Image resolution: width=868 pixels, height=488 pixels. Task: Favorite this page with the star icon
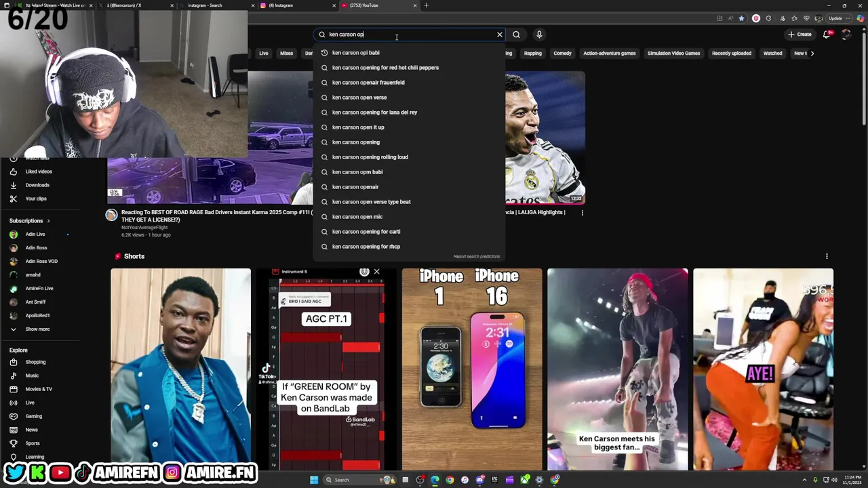741,18
